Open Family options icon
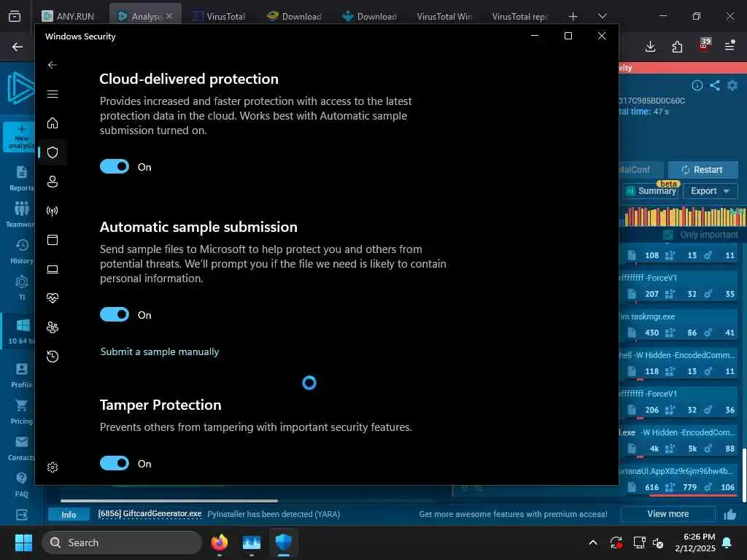747x560 pixels. click(53, 327)
